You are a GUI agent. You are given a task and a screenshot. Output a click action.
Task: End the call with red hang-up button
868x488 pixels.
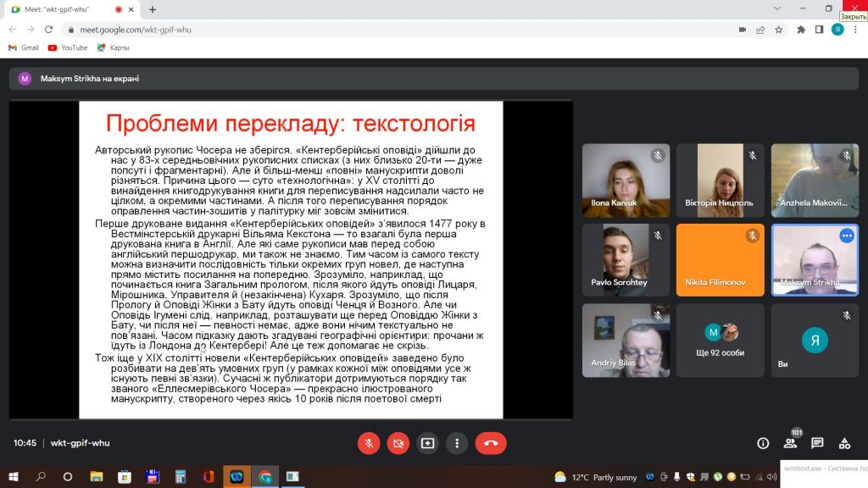pos(491,443)
